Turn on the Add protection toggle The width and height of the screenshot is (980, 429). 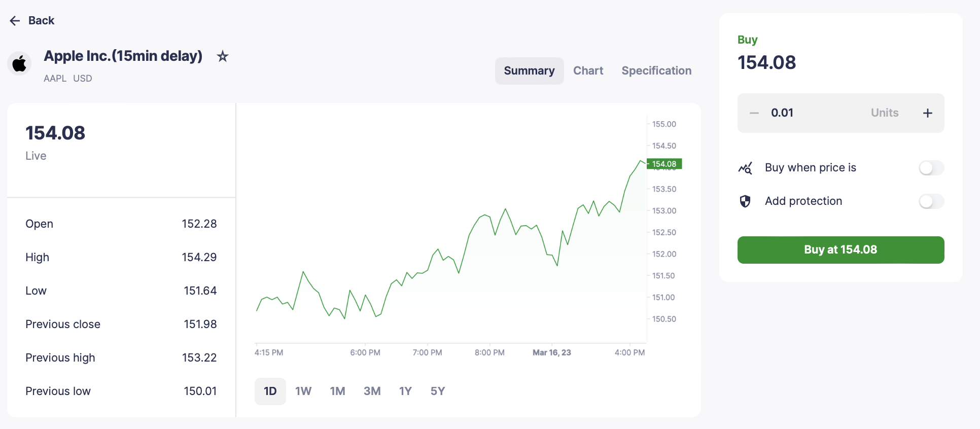[931, 201]
